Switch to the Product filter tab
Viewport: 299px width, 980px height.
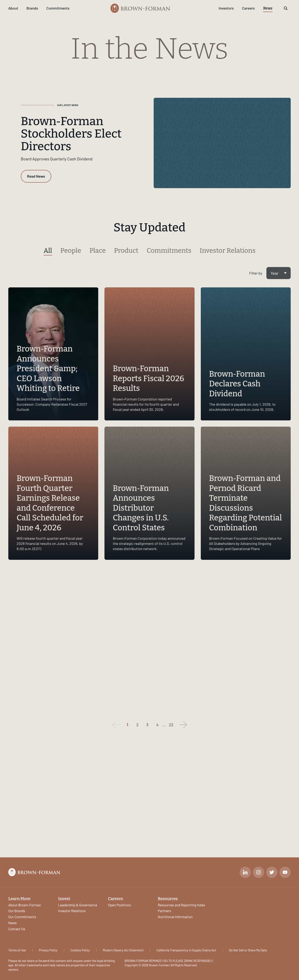[126, 250]
